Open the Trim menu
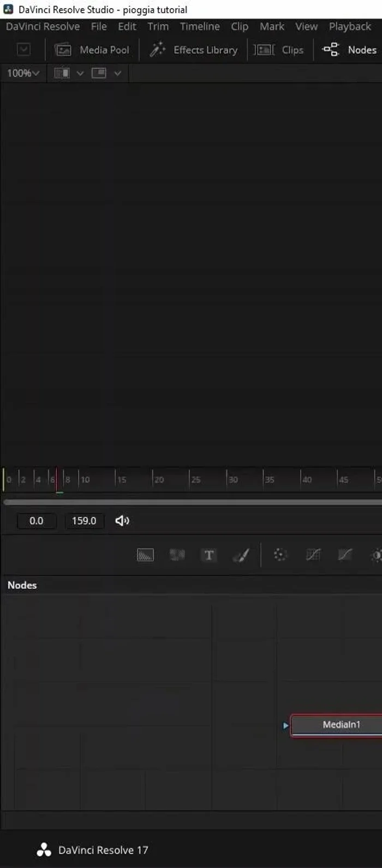This screenshot has width=382, height=868. tap(158, 26)
